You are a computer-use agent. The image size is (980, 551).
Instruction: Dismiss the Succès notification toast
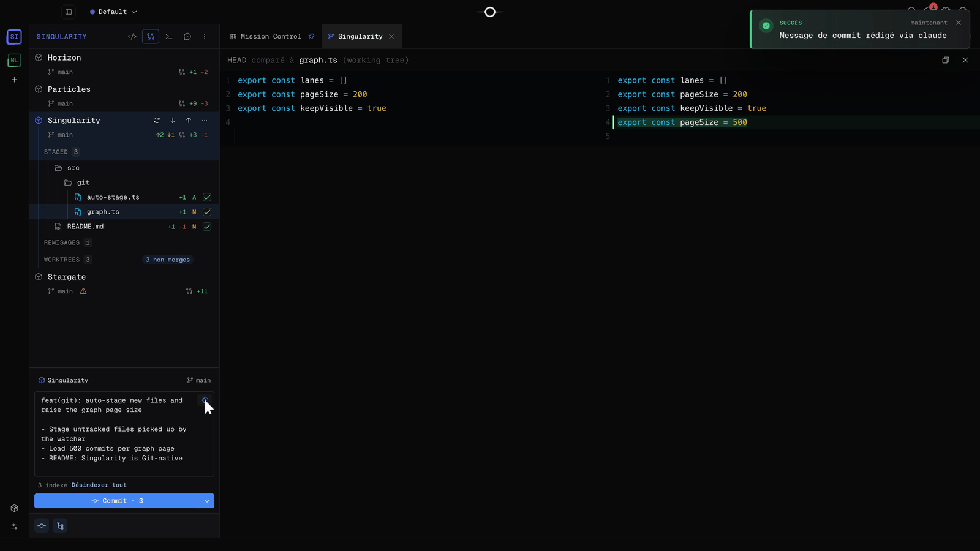pos(959,23)
